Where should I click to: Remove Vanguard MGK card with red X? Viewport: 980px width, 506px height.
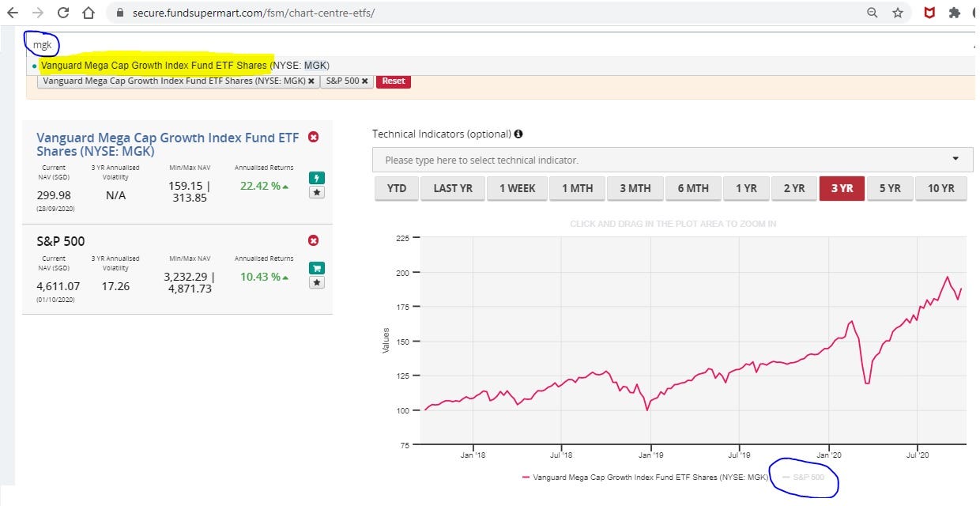313,137
